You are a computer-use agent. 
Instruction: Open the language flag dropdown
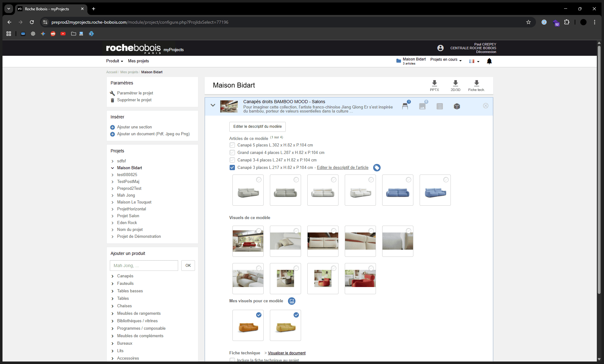click(x=474, y=61)
